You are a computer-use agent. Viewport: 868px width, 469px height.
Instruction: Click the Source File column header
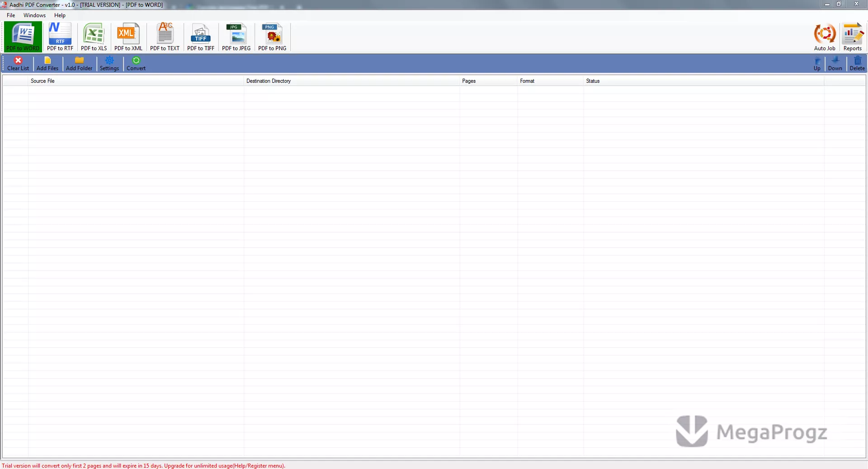tap(136, 81)
